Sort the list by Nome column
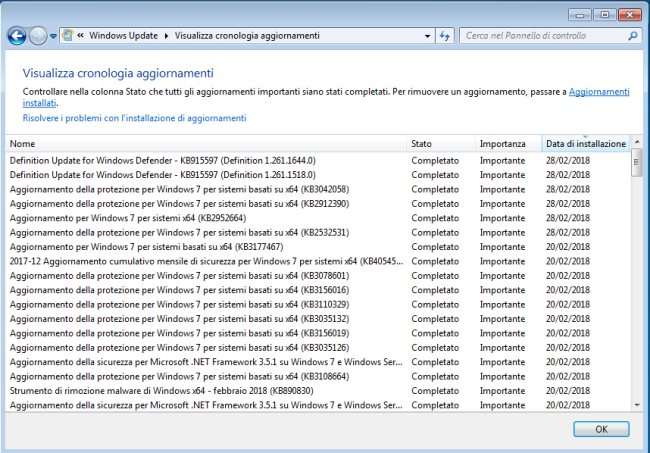The image size is (650, 453). click(x=206, y=144)
